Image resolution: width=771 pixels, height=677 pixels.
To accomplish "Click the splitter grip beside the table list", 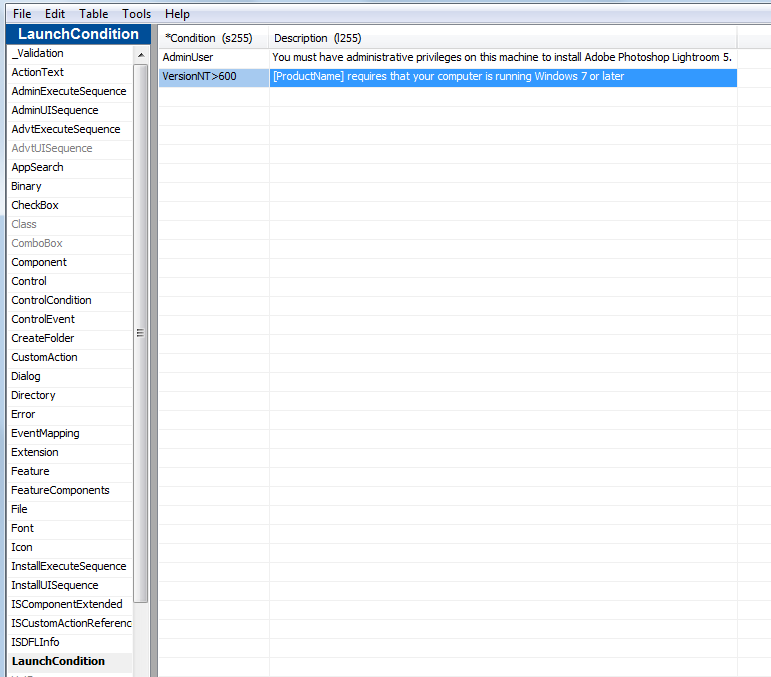I will (140, 333).
